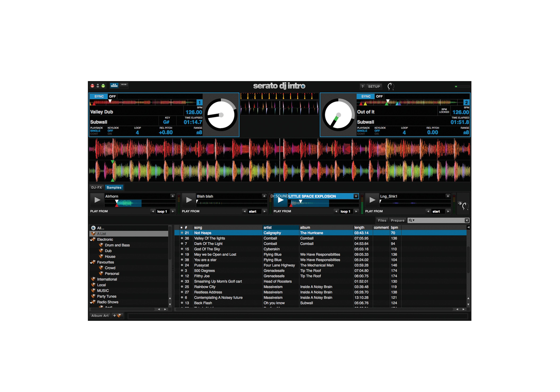Eject the Lng_Shk1 sample
Viewport: 560px width, 392px height.
pos(448,196)
